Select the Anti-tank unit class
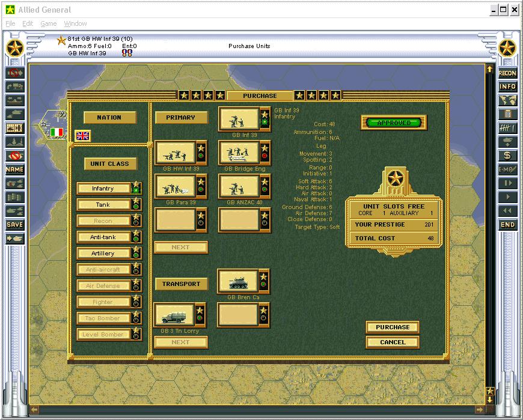This screenshot has width=523, height=420. (x=103, y=237)
